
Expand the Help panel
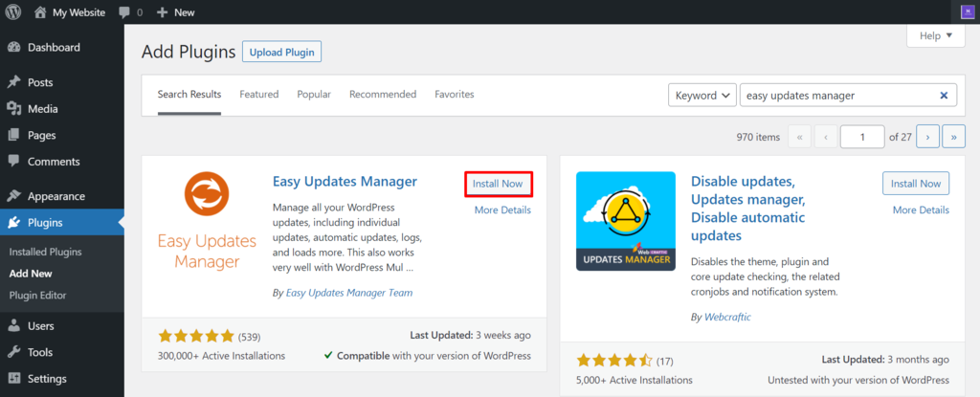click(x=934, y=35)
